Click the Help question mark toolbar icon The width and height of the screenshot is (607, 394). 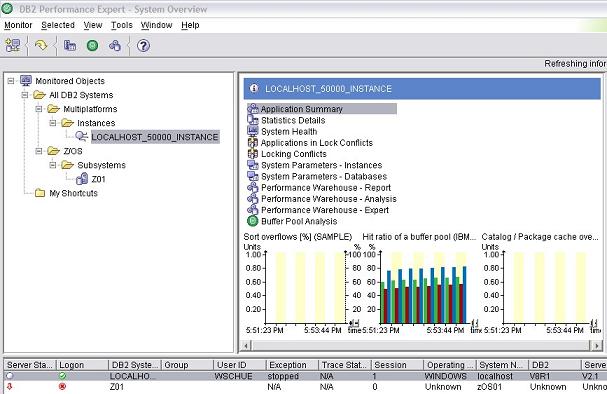[143, 46]
